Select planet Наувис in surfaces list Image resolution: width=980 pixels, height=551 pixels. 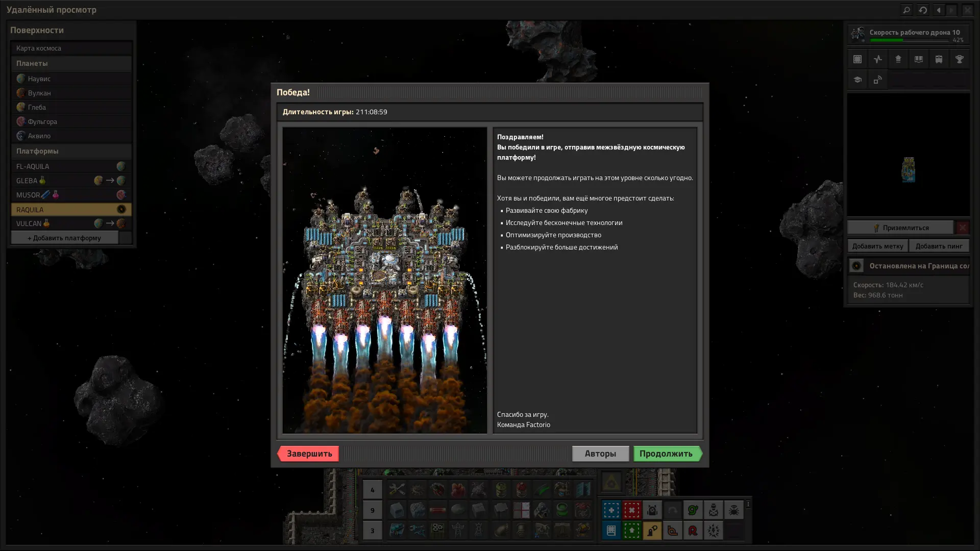(71, 79)
